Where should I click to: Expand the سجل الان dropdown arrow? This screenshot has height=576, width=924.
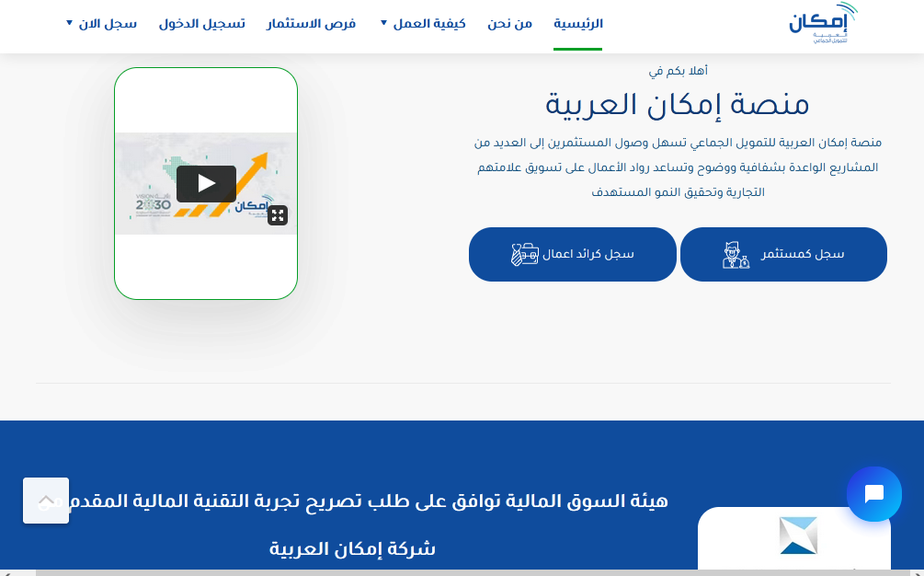tap(70, 23)
